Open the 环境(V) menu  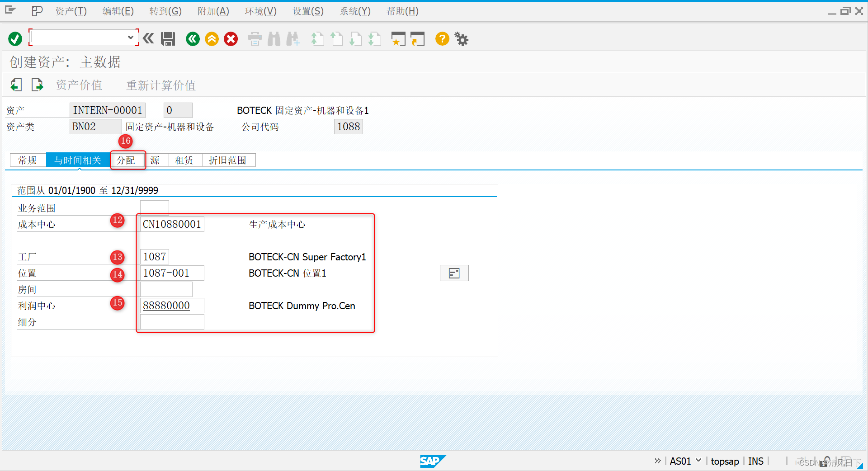[x=261, y=11]
